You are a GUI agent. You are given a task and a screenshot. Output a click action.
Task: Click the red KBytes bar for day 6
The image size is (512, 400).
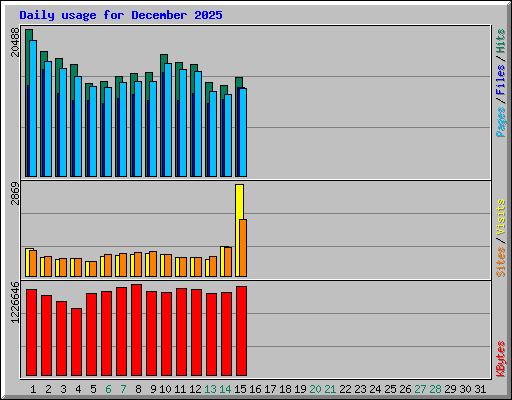click(106, 333)
